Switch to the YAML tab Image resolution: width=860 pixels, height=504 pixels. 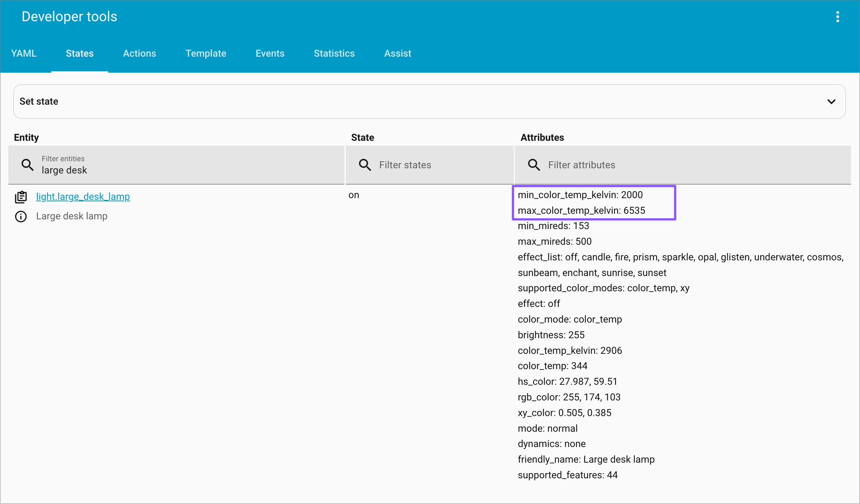pyautogui.click(x=24, y=54)
